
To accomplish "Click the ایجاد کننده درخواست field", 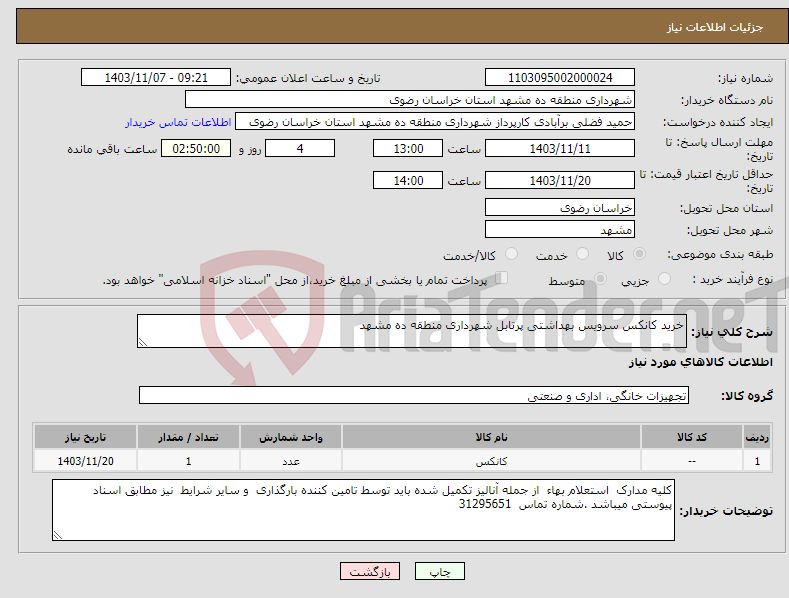I will pyautogui.click(x=435, y=122).
